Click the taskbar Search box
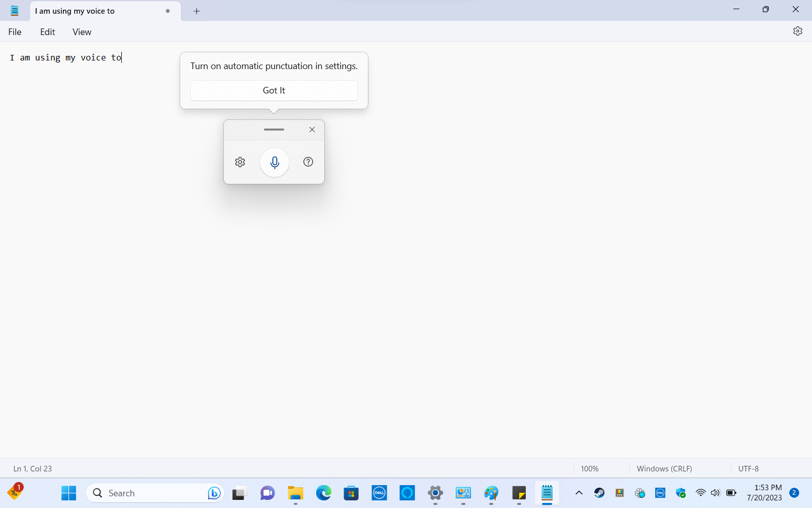The image size is (812, 508). pyautogui.click(x=155, y=493)
